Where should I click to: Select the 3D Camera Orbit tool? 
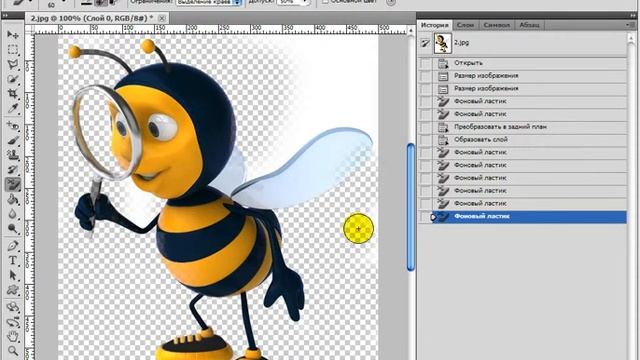click(13, 322)
